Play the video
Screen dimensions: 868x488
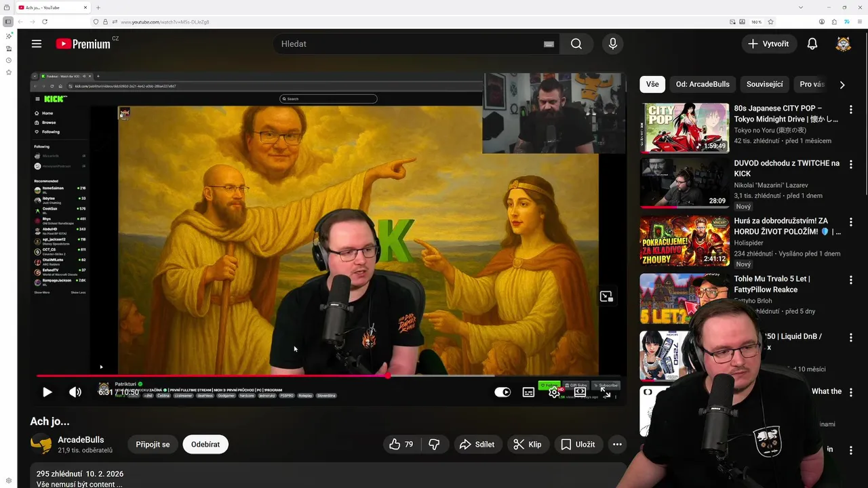coord(47,392)
